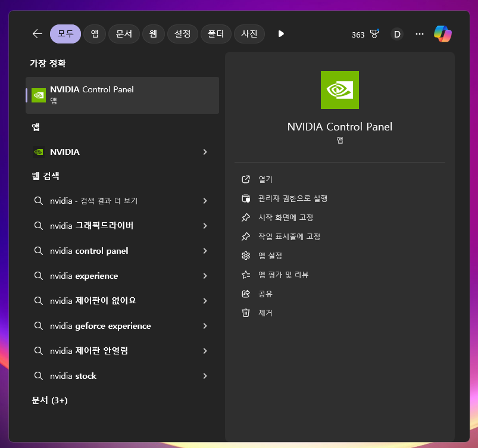
Task: Click the search icon beside nvidia 그래픽드라이버
Action: pos(39,226)
